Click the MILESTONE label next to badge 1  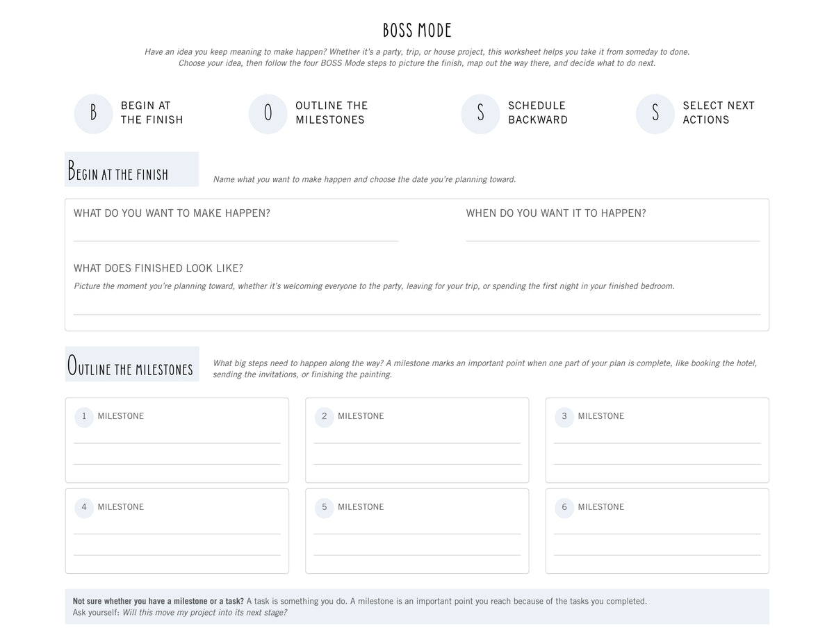point(121,417)
